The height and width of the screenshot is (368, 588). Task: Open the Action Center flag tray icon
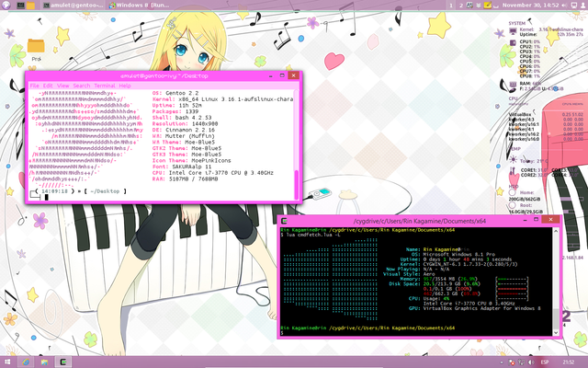click(512, 362)
